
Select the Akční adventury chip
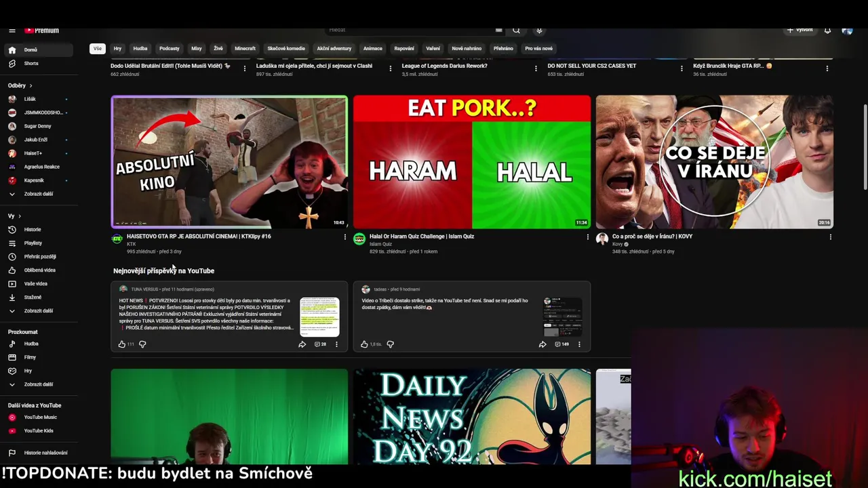pyautogui.click(x=334, y=49)
